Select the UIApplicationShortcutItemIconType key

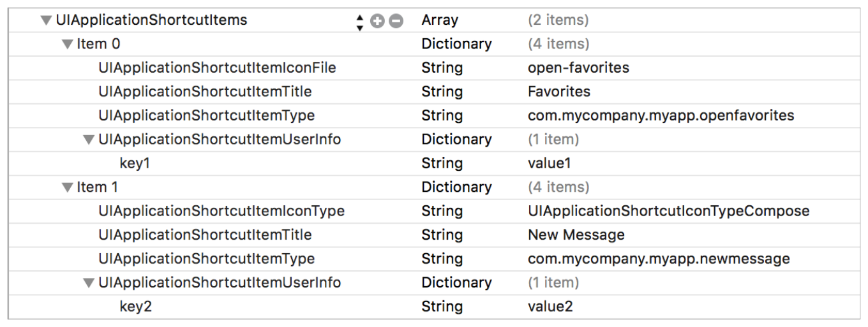point(221,211)
